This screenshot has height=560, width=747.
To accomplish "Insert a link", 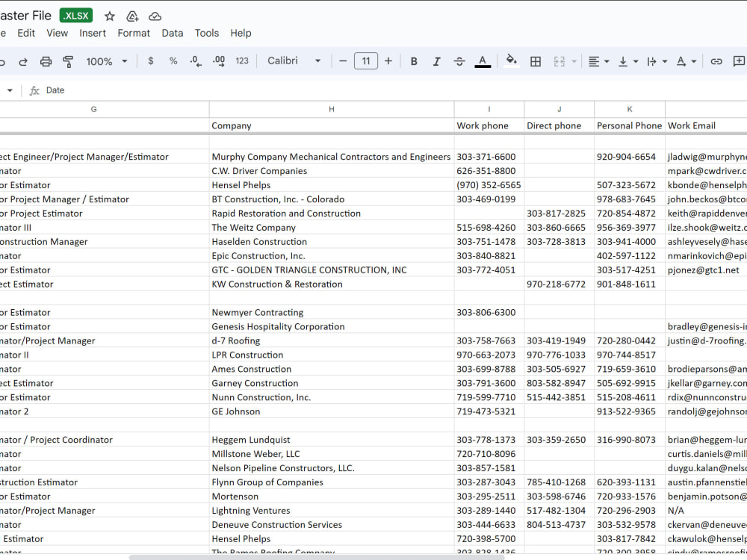I will (x=717, y=61).
